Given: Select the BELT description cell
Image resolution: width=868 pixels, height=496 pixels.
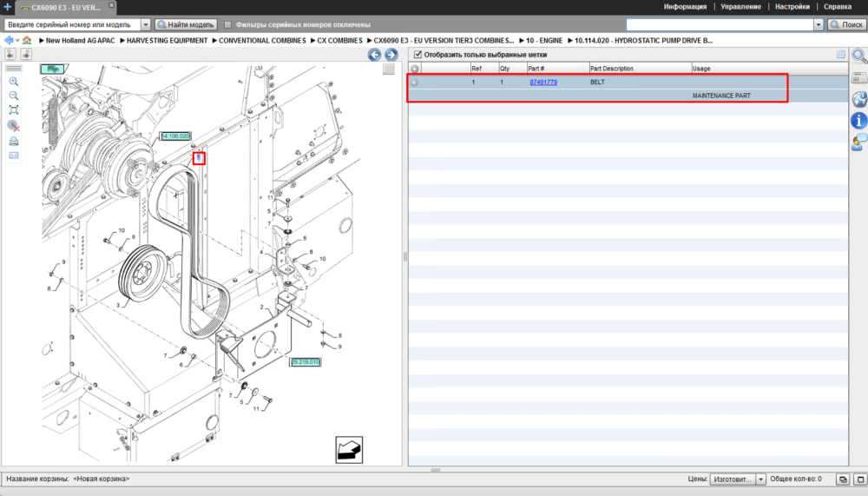Looking at the screenshot, I should click(x=597, y=82).
